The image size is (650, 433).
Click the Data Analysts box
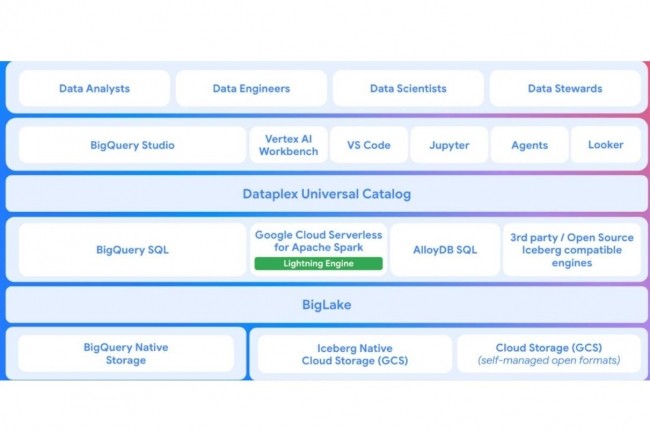pos(94,88)
